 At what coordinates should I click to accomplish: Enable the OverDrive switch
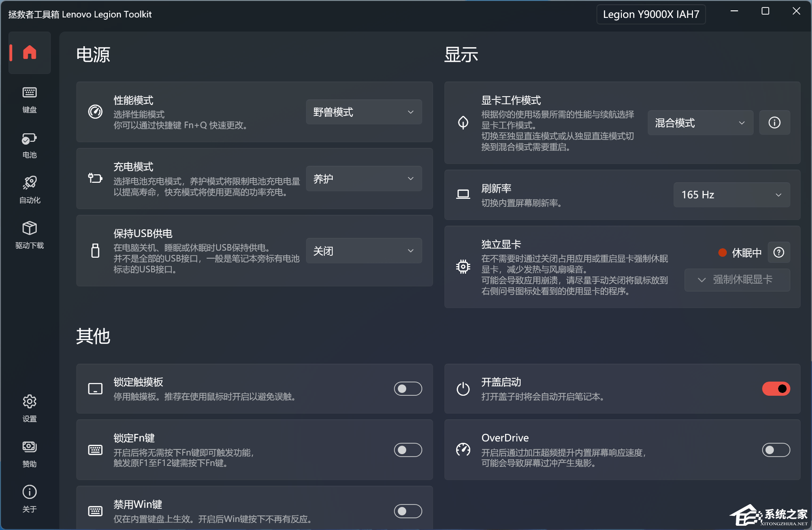[x=776, y=450]
